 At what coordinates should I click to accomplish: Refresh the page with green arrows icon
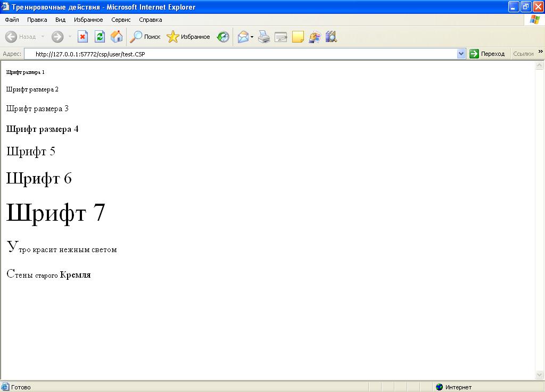[x=100, y=37]
